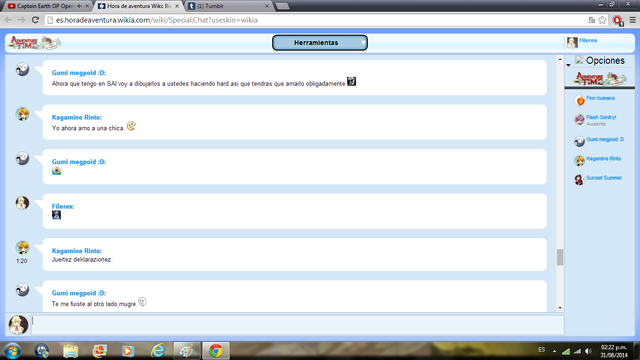Image resolution: width=640 pixels, height=360 pixels.
Task: Select user Kagamine Rinto in user list
Action: [604, 159]
